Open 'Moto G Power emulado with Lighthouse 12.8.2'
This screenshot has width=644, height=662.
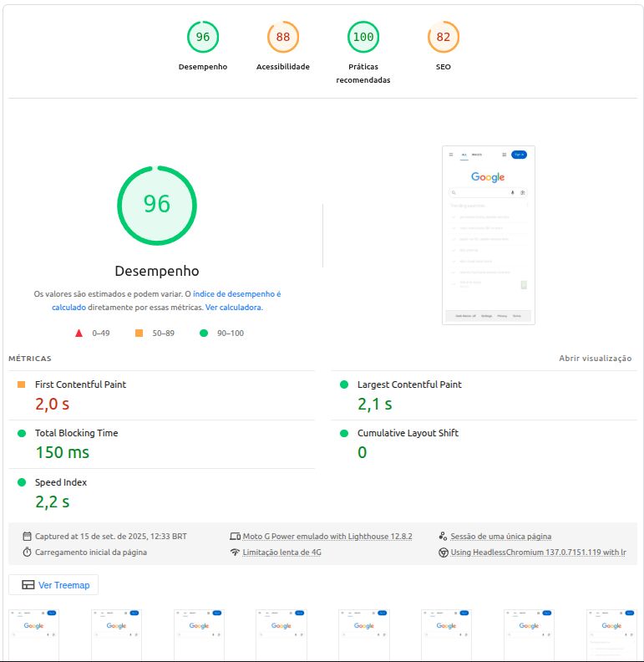pyautogui.click(x=327, y=536)
